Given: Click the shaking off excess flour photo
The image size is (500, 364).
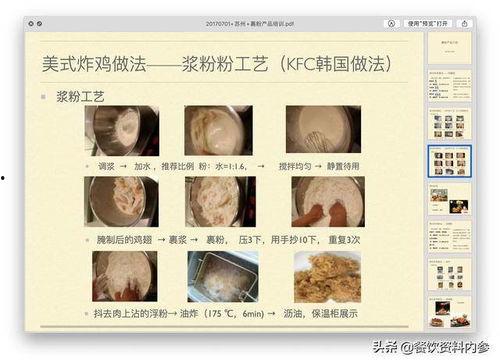Looking at the screenshot, I should tap(125, 276).
